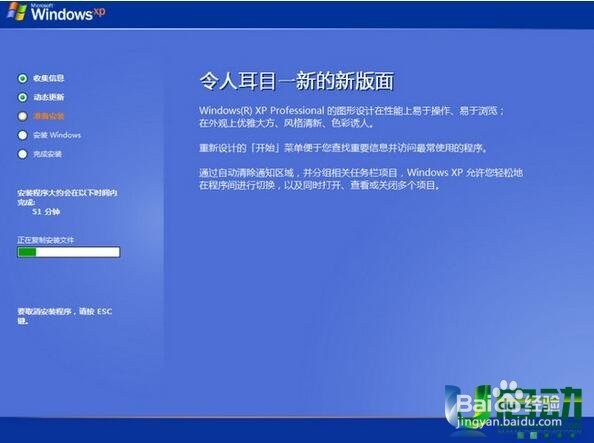594x443 pixels.
Task: Select the 安装 Windows step label
Action: (x=57, y=135)
